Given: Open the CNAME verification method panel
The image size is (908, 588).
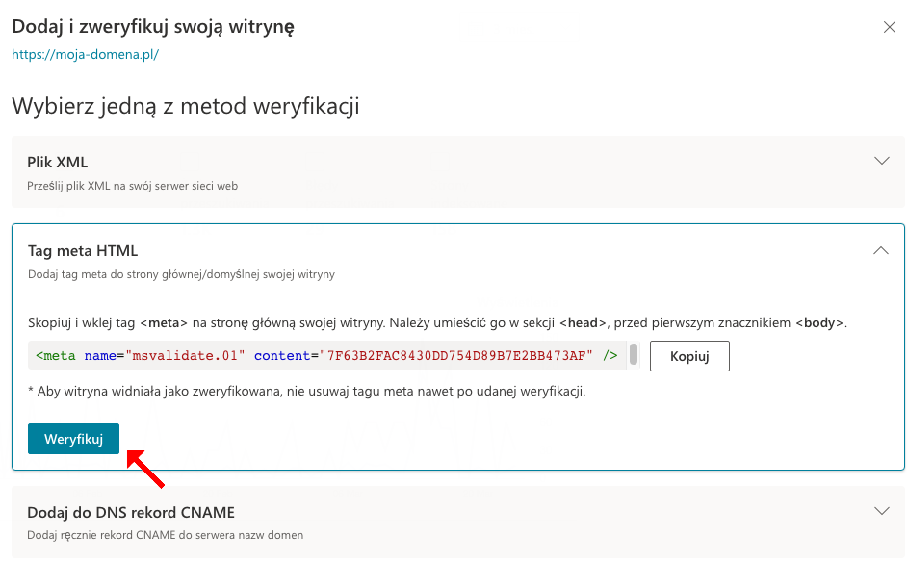Looking at the screenshot, I should click(x=453, y=512).
